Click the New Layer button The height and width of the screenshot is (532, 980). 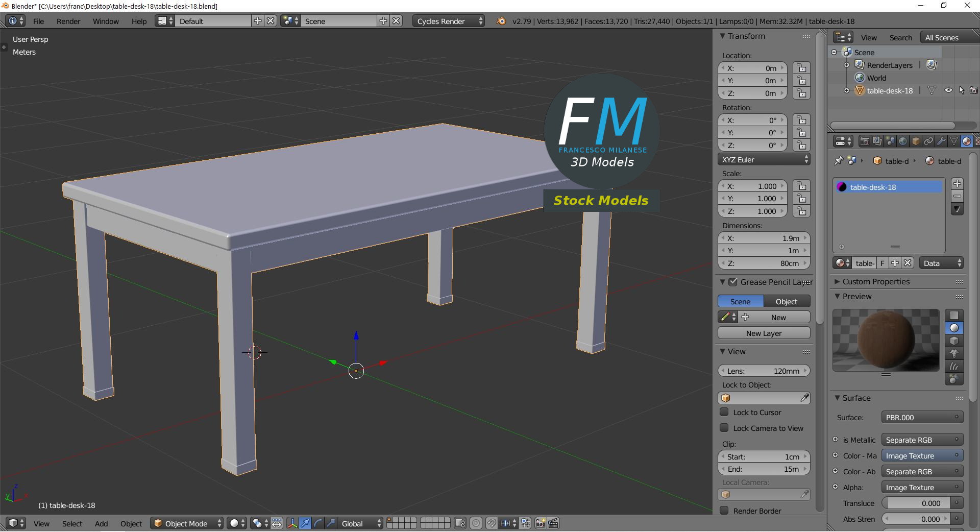click(764, 333)
